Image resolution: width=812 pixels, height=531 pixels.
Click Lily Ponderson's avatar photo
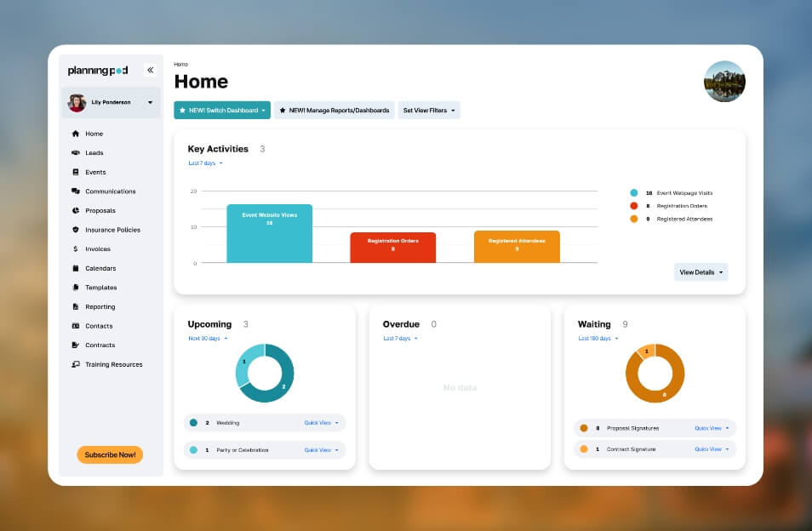tap(77, 102)
